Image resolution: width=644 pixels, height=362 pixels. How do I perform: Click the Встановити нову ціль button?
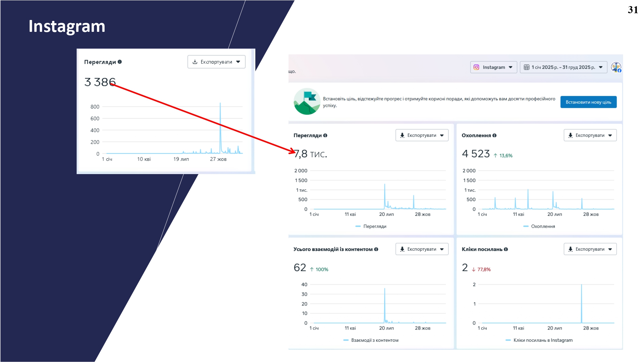[588, 102]
